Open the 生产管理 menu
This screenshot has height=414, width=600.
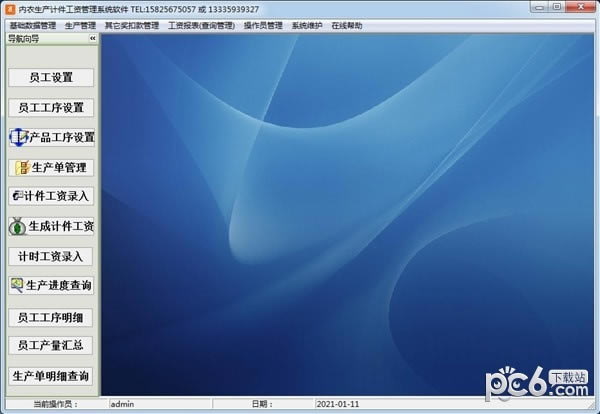pos(80,25)
